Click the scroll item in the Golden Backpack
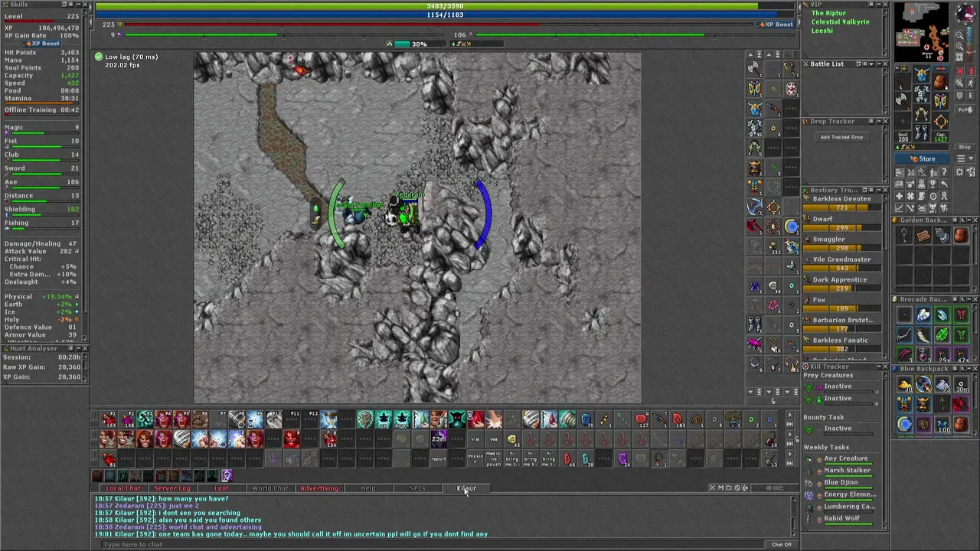The image size is (980, 551). pyautogui.click(x=923, y=236)
